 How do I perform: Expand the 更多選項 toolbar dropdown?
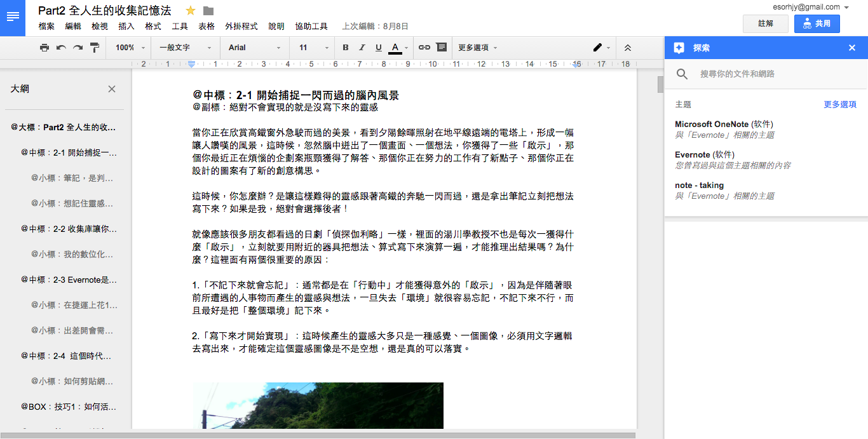click(477, 48)
